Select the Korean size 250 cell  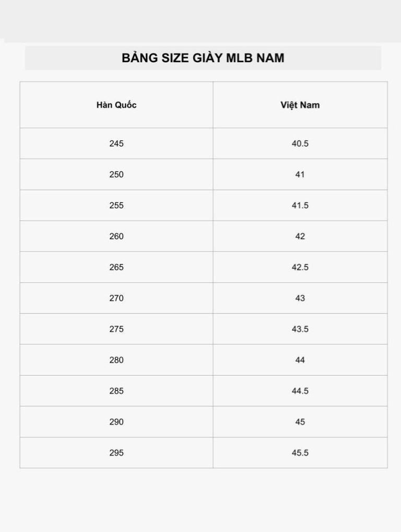pyautogui.click(x=116, y=175)
